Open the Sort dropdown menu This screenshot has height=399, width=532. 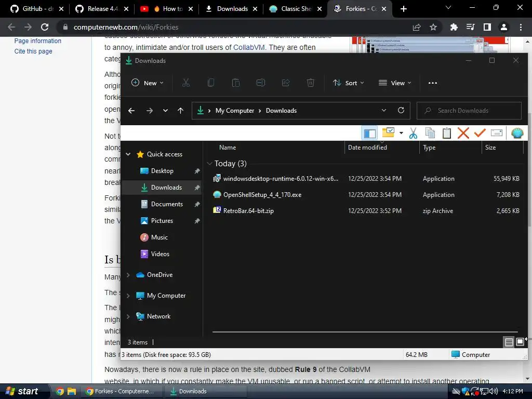pyautogui.click(x=349, y=83)
